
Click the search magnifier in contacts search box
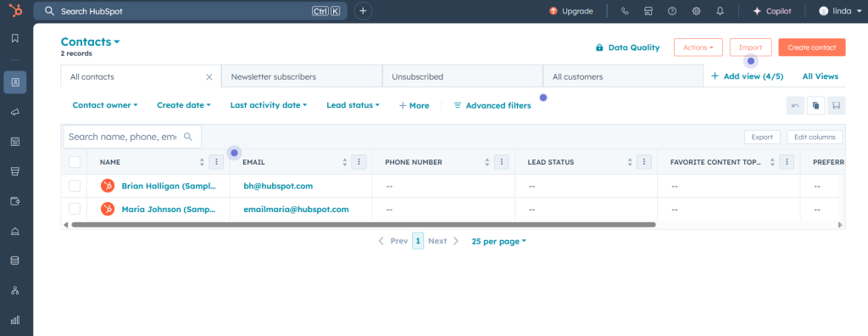187,137
